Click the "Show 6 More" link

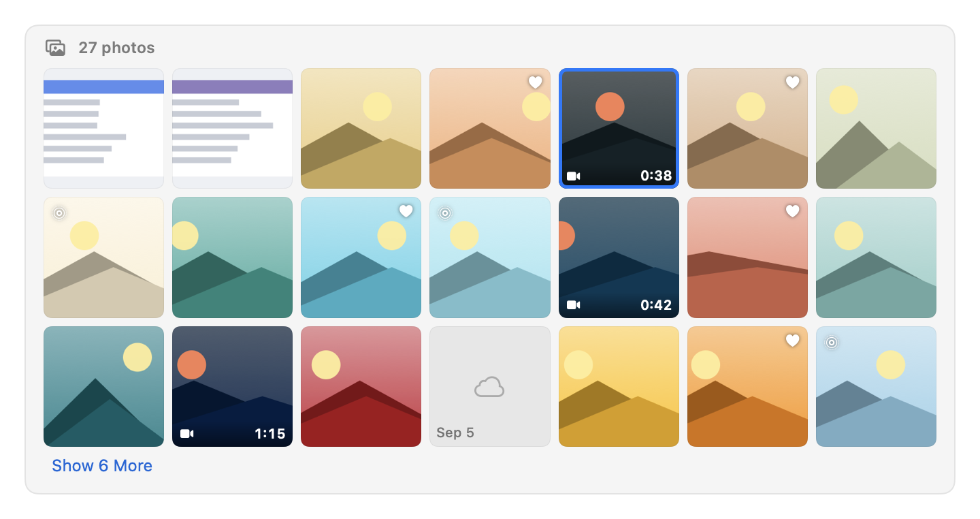(x=102, y=466)
